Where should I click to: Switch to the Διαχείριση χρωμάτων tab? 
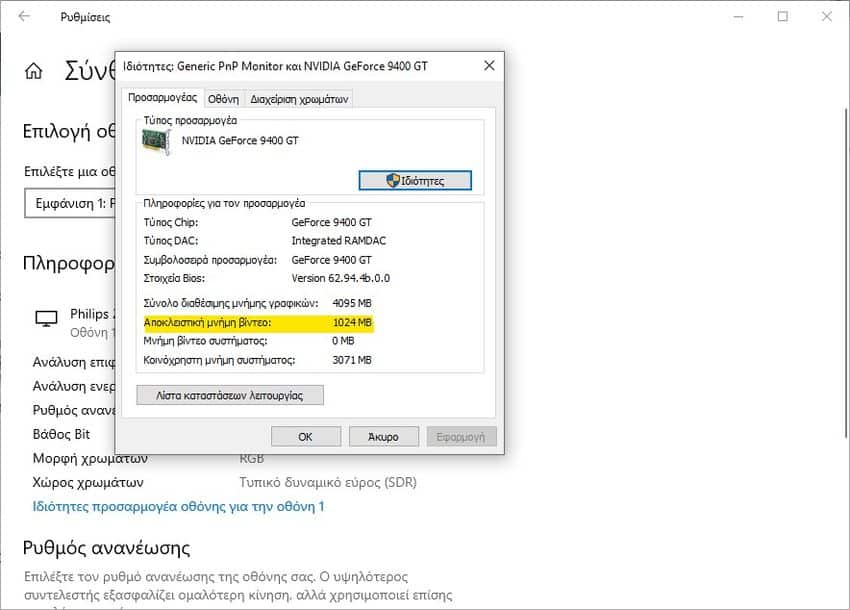pyautogui.click(x=299, y=99)
